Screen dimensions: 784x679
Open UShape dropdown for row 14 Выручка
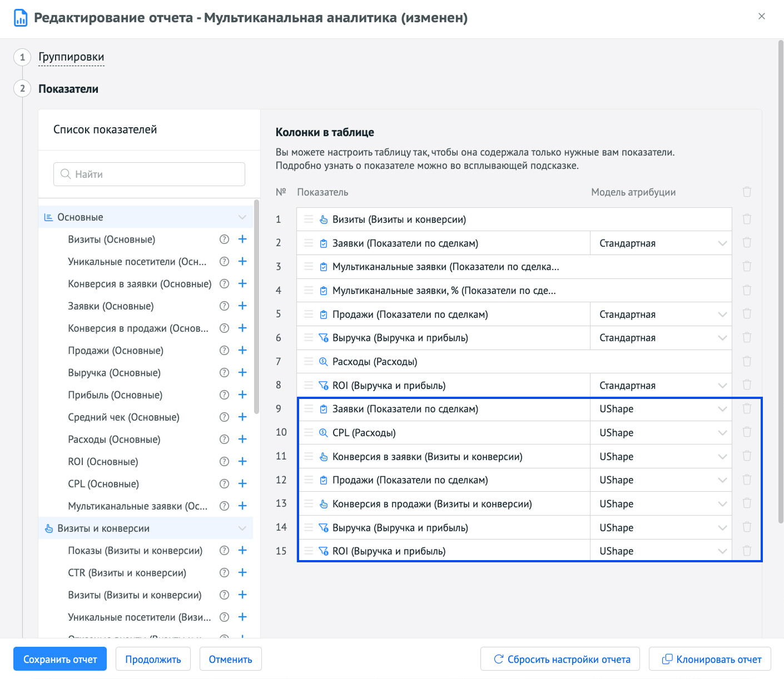click(661, 527)
